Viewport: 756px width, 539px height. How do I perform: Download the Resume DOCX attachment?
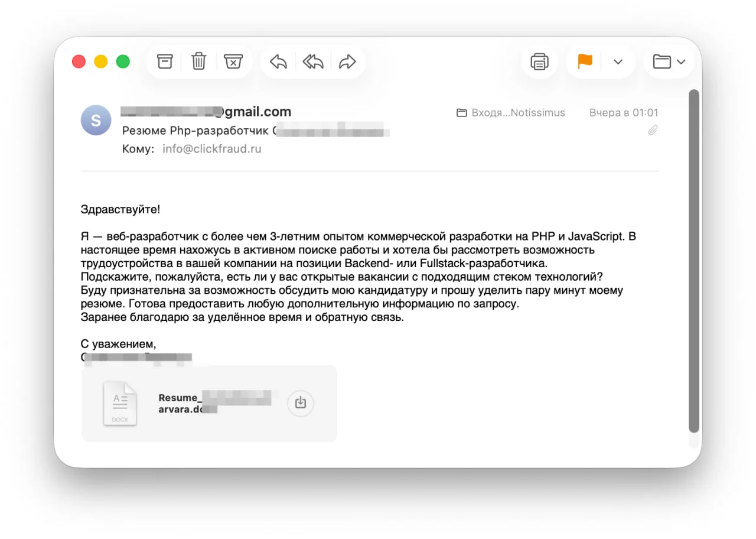click(301, 403)
